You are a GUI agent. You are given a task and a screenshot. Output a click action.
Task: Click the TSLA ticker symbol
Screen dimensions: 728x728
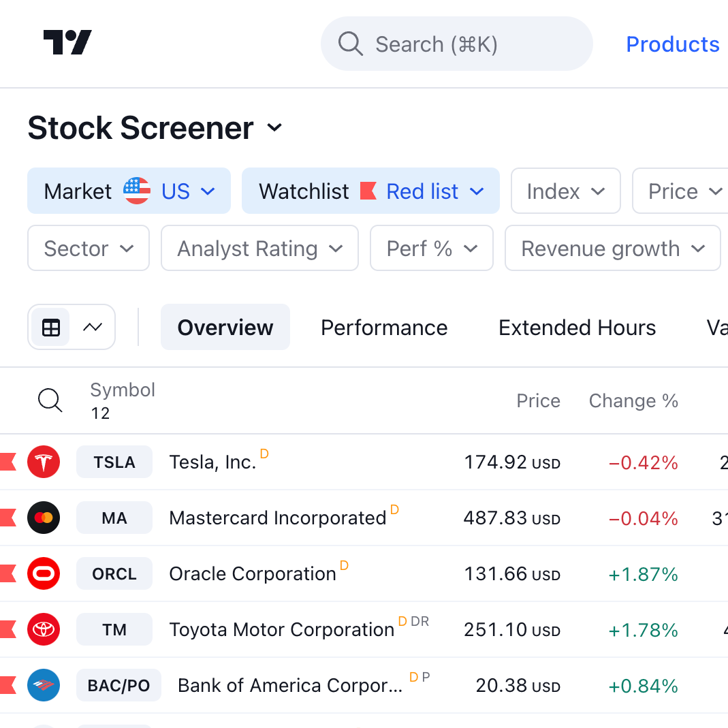coord(114,462)
